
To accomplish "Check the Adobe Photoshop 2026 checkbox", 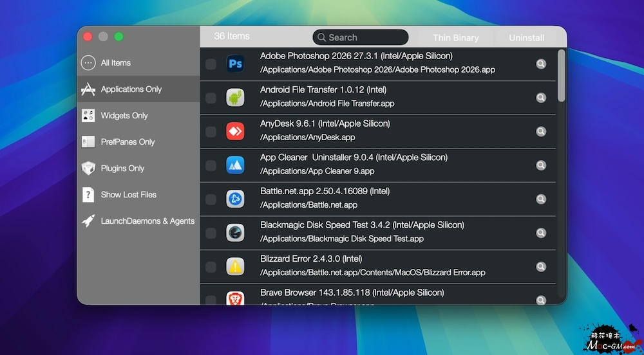I will point(211,64).
